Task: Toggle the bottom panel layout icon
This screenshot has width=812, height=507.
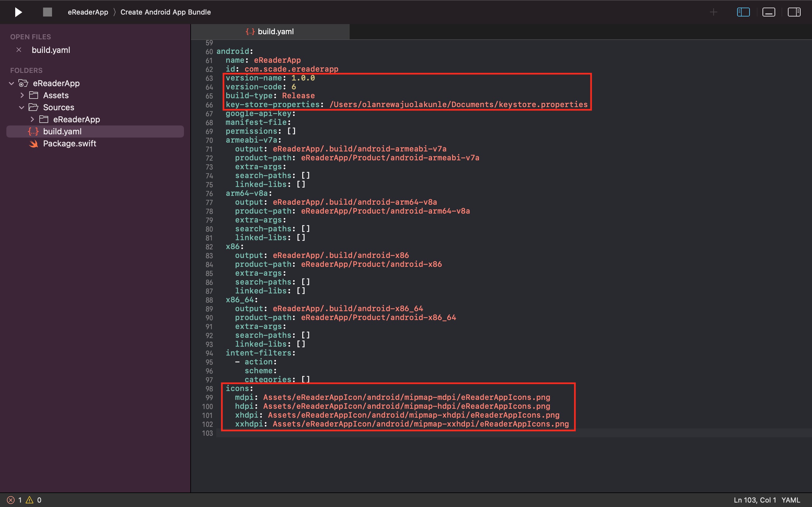Action: [x=768, y=12]
